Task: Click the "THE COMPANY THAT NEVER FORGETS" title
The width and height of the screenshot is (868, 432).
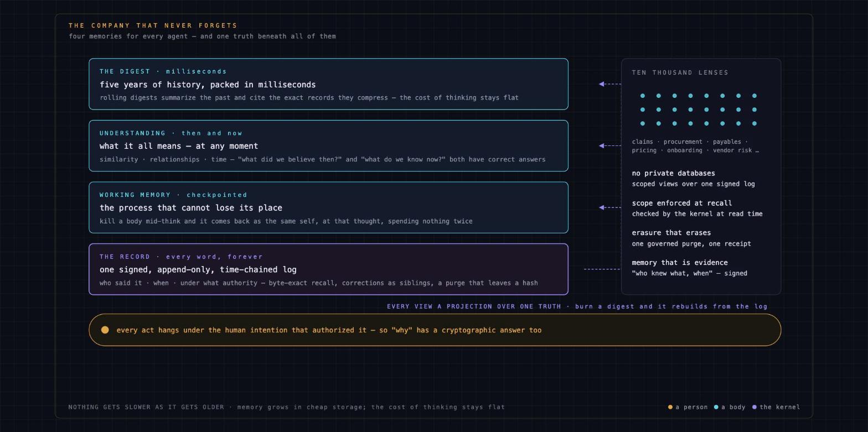Action: pyautogui.click(x=153, y=25)
